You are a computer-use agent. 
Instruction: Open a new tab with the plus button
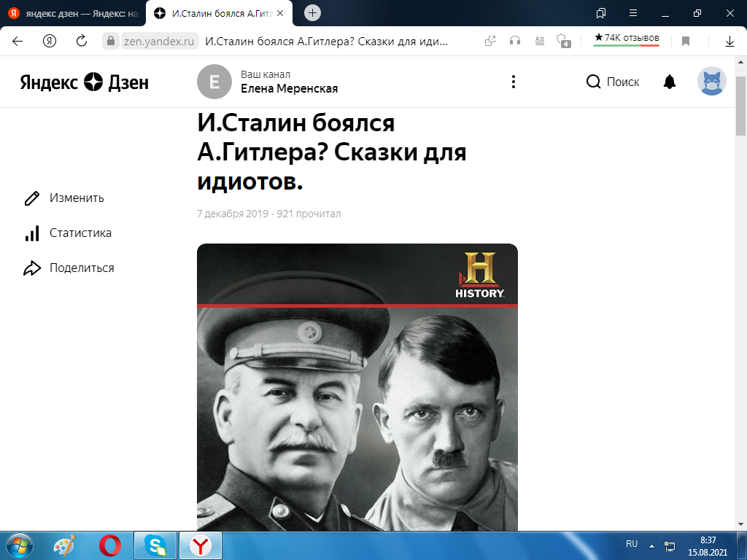313,12
